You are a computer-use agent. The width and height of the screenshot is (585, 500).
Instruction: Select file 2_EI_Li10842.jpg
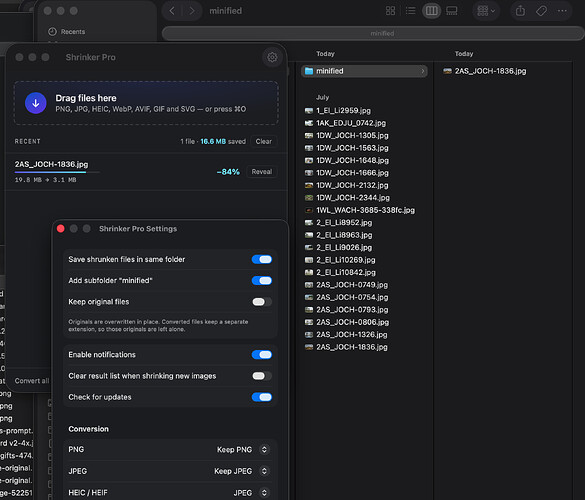346,272
